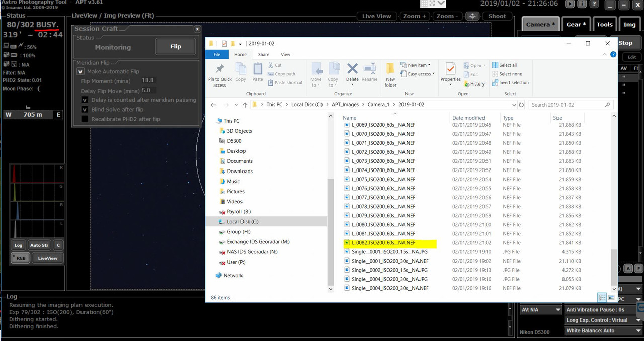Open Explorer Help blue question icon
The width and height of the screenshot is (644, 341).
(613, 54)
